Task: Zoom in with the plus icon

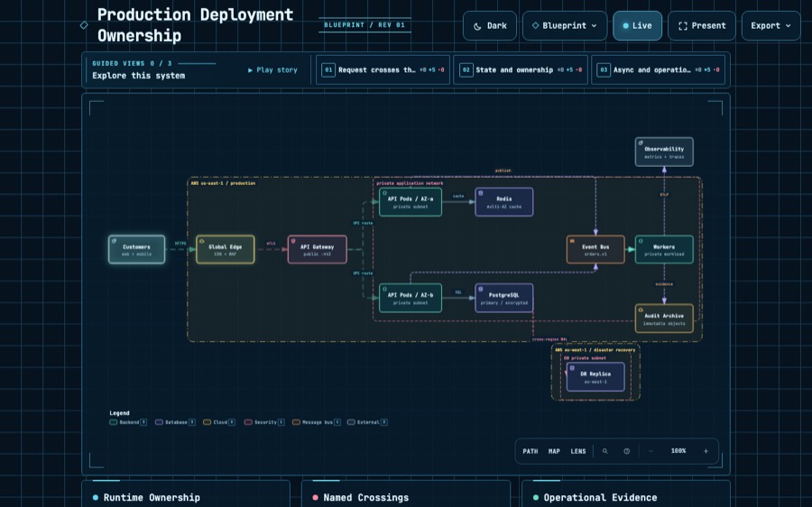Action: 706,451
